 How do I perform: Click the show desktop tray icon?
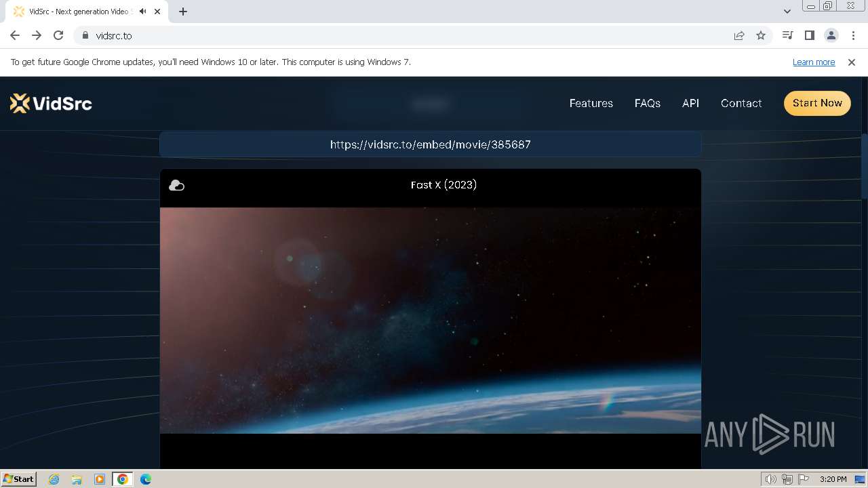(860, 479)
